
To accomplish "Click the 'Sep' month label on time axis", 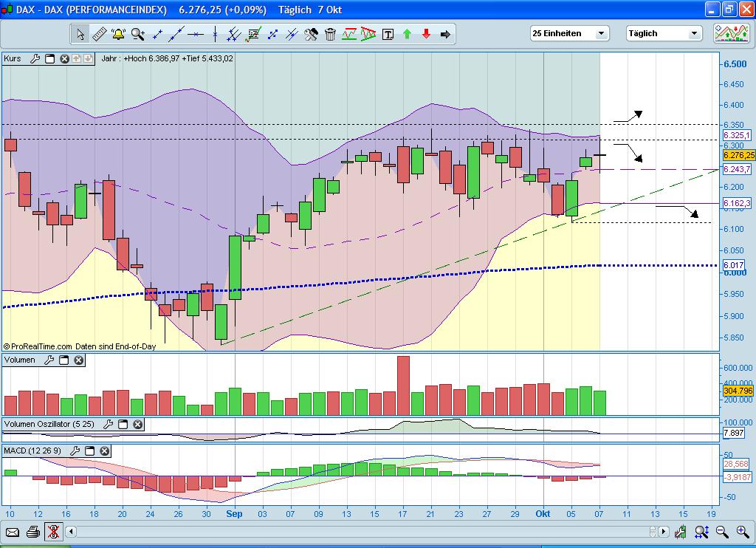I will 234,514.
